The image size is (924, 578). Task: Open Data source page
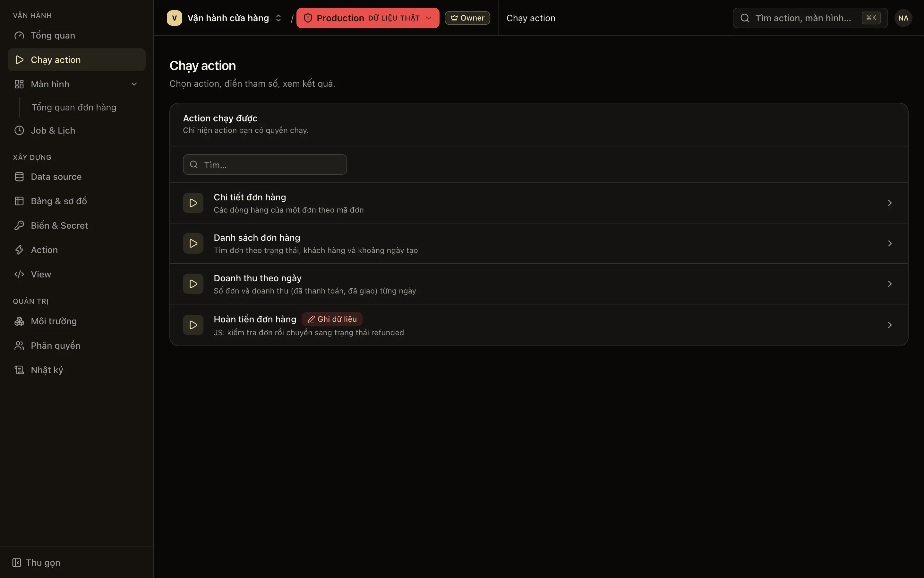(x=76, y=177)
